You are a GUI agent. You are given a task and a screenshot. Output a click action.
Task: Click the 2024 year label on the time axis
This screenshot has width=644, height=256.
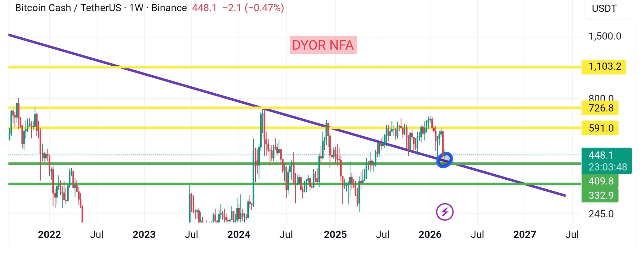point(239,234)
